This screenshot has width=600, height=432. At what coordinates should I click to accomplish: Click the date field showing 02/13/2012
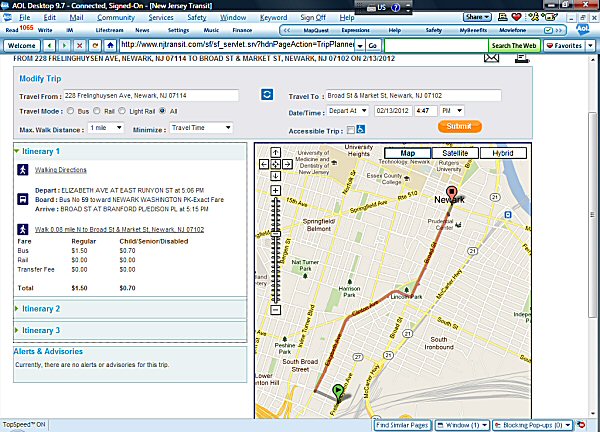coord(392,111)
